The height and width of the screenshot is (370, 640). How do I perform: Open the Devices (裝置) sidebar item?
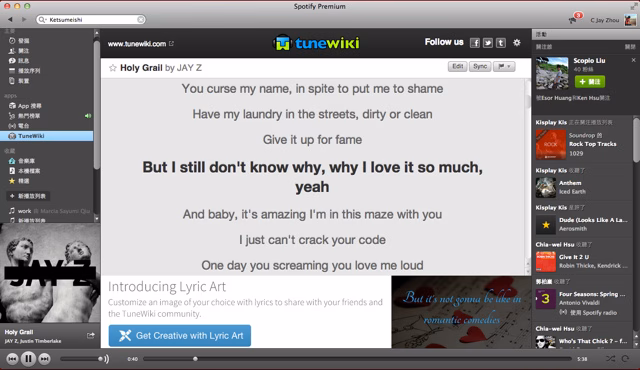point(24,81)
